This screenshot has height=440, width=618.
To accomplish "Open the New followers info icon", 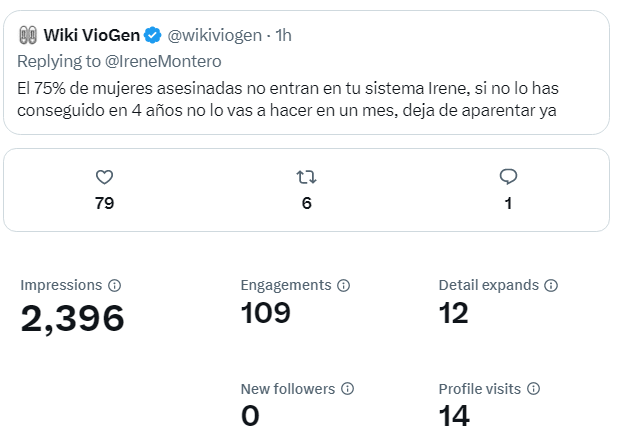I will tap(347, 389).
